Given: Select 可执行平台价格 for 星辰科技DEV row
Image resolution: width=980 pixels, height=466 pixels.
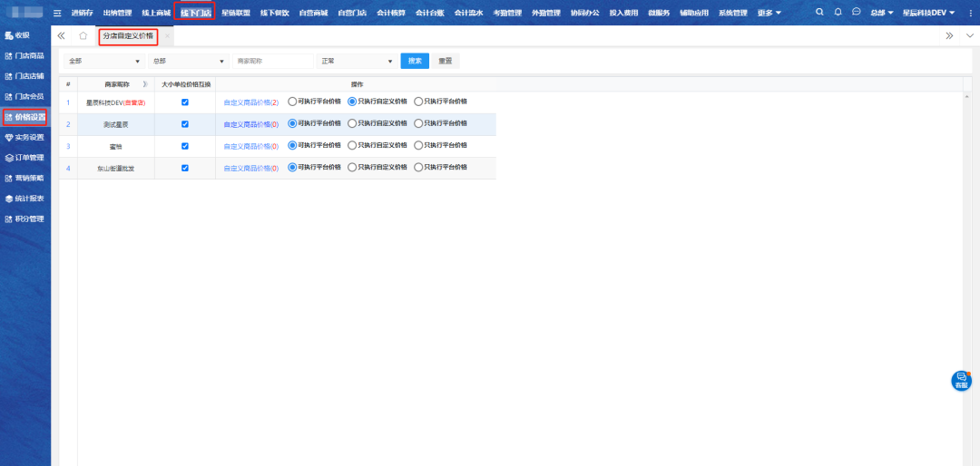Looking at the screenshot, I should pyautogui.click(x=292, y=102).
